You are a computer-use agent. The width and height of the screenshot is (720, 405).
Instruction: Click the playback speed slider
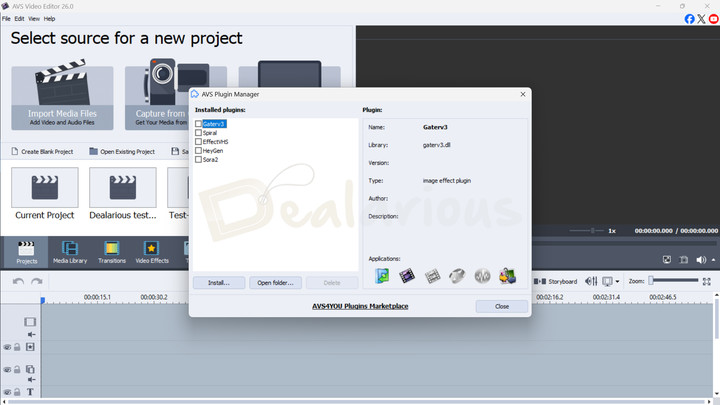point(586,231)
